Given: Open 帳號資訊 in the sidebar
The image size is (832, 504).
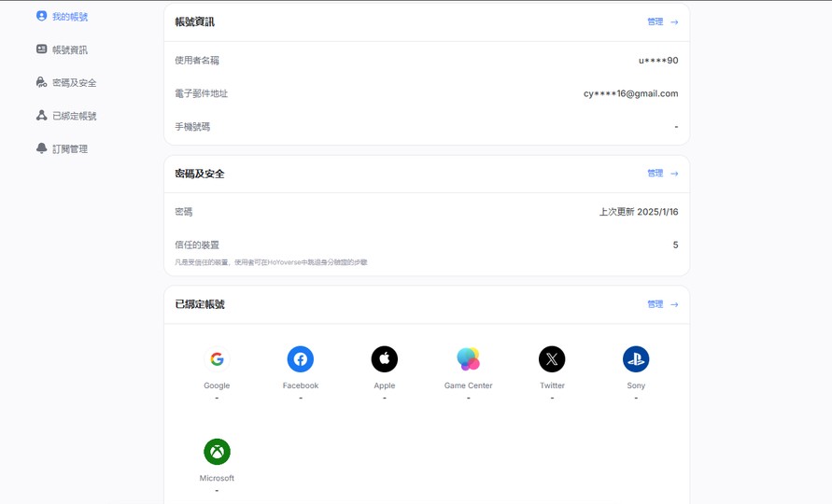Looking at the screenshot, I should pyautogui.click(x=69, y=49).
